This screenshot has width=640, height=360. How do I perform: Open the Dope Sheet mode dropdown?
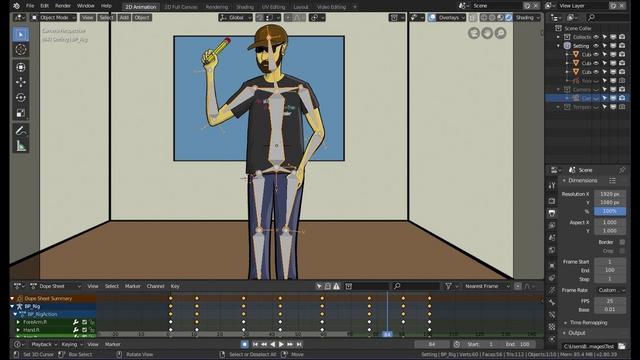point(55,287)
